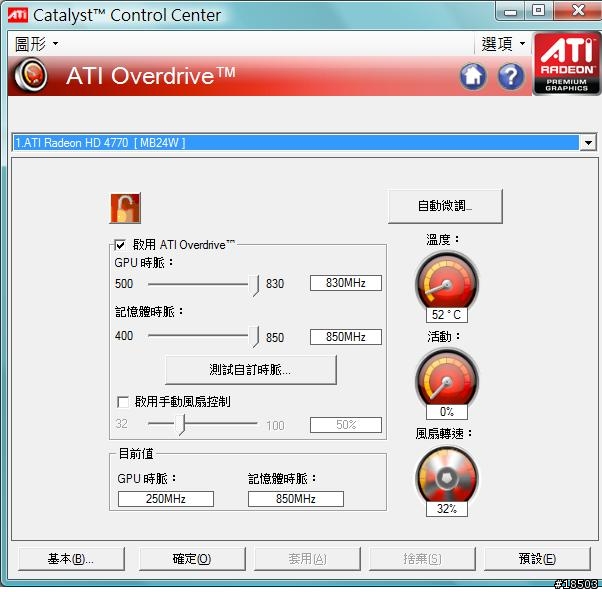Click the 830MHz GPU clock value field
The height and width of the screenshot is (592, 602).
click(346, 283)
